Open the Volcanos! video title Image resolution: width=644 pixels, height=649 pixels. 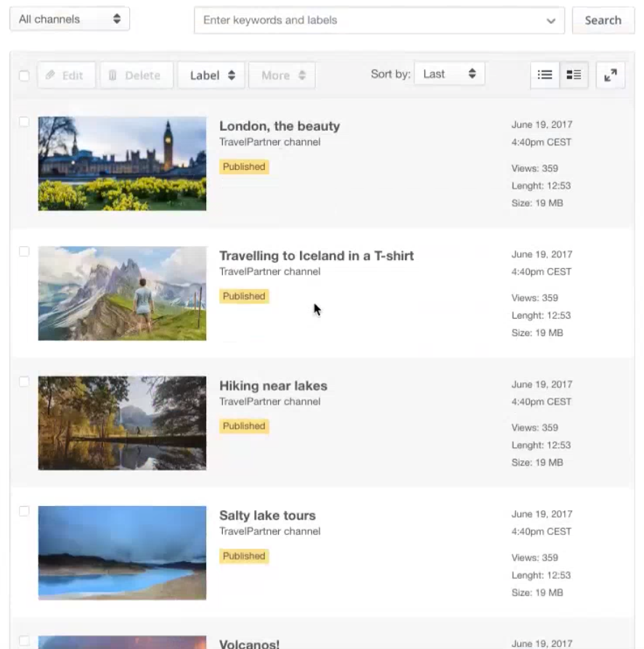point(249,644)
